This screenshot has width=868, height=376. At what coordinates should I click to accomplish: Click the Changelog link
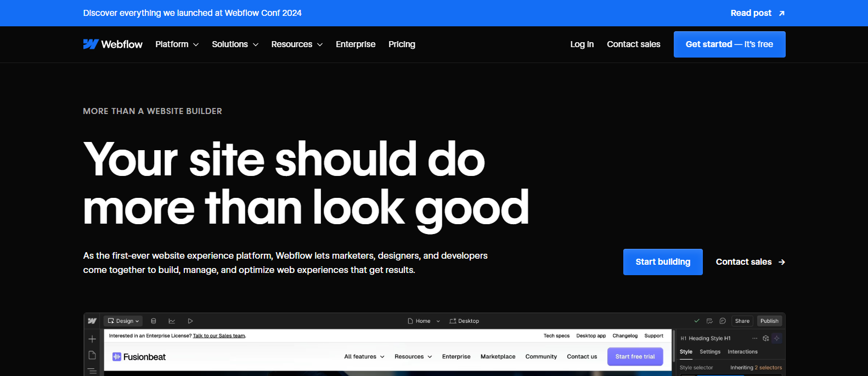coord(625,336)
